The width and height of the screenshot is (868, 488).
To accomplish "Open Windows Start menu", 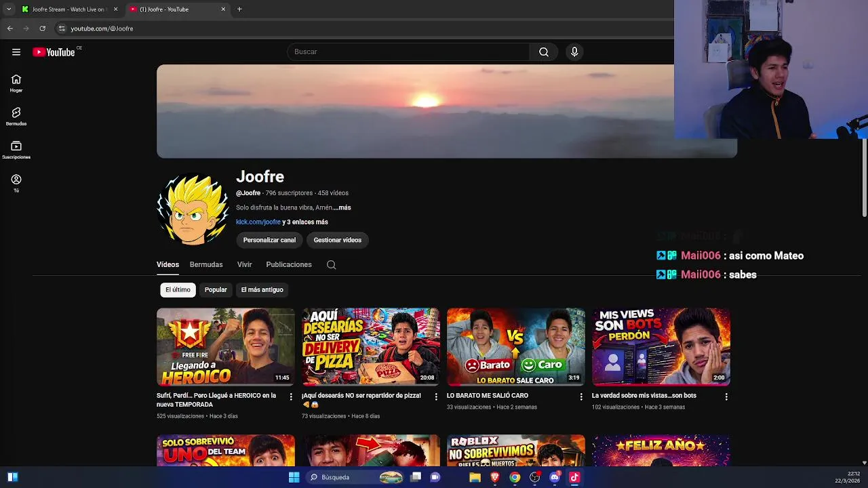I will (294, 477).
